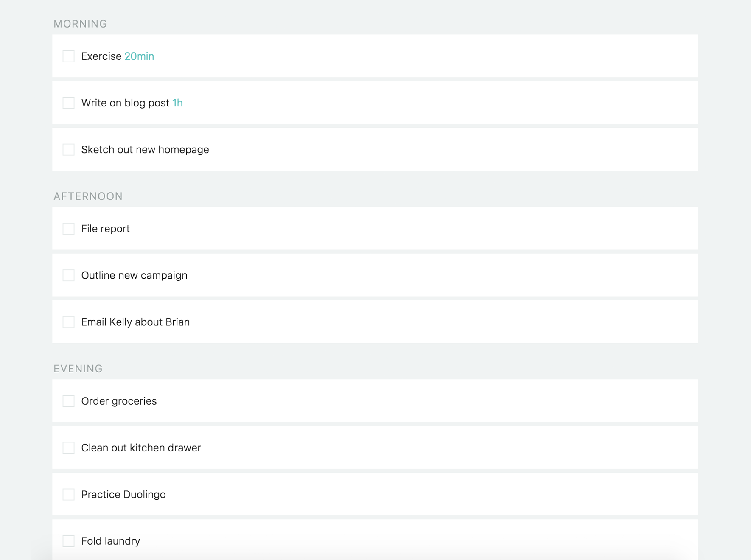Click the Order groceries task text

tap(119, 401)
